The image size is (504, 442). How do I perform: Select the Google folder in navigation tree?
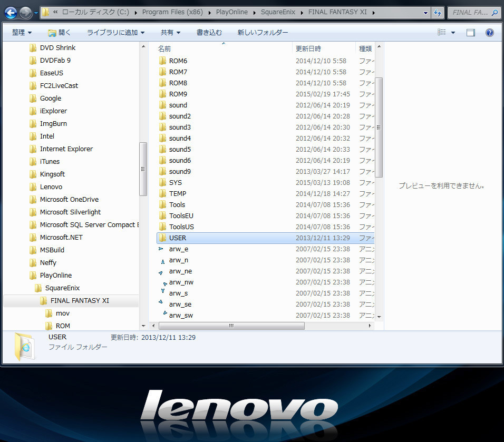(51, 99)
